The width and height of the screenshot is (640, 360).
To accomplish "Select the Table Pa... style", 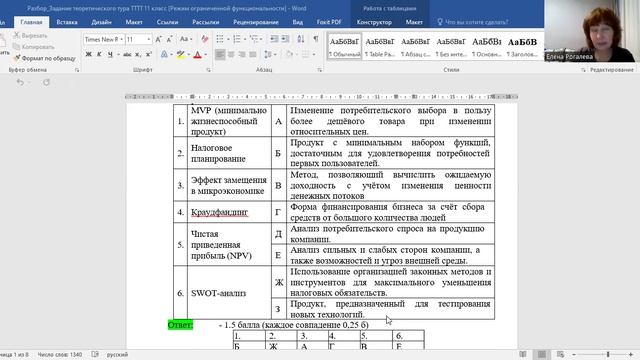I will [x=380, y=47].
